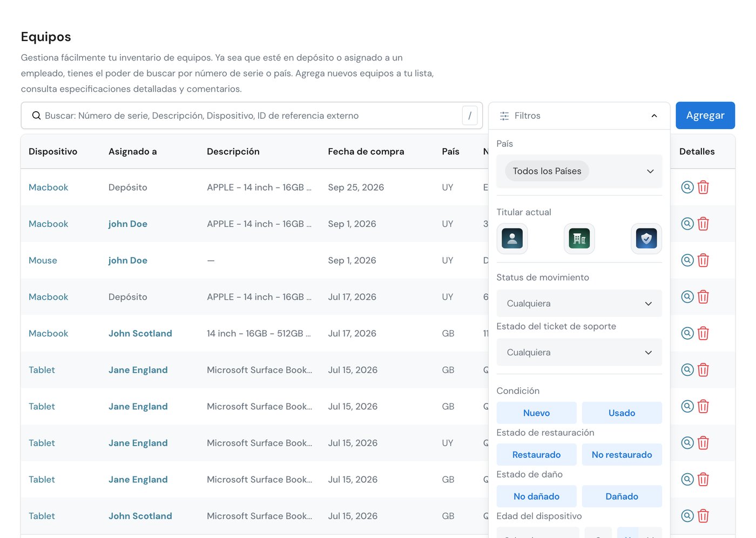Open details magnifier for John Scotland's Tablet
This screenshot has width=756, height=538.
point(687,516)
